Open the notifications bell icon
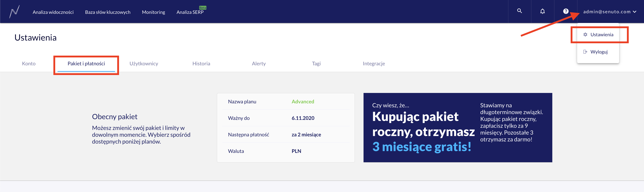Image resolution: width=644 pixels, height=192 pixels. click(x=542, y=11)
